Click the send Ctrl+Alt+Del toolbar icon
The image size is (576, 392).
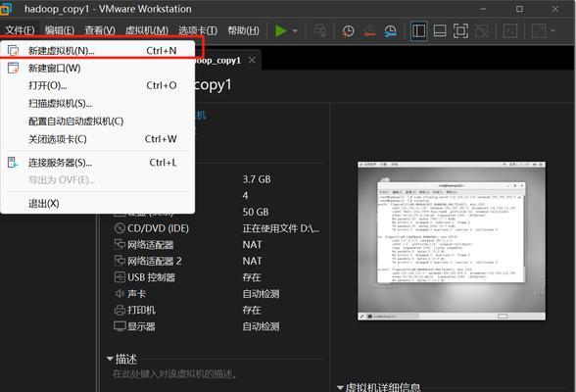click(x=319, y=30)
